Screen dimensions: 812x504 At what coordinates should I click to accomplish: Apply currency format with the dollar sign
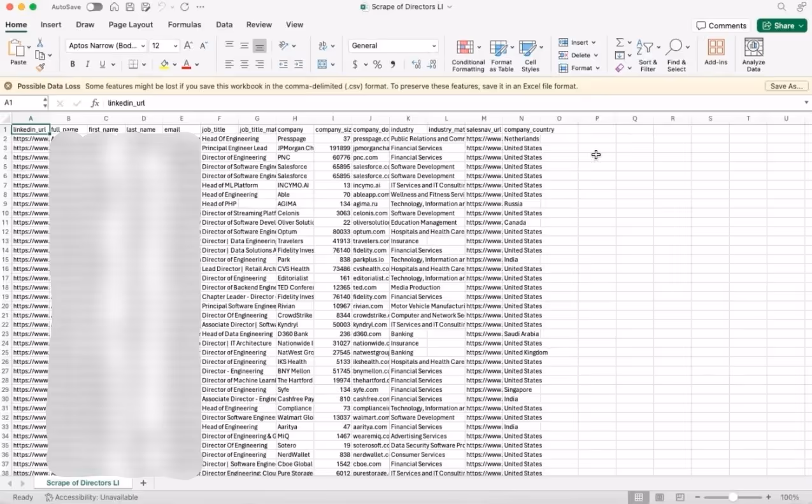click(355, 64)
